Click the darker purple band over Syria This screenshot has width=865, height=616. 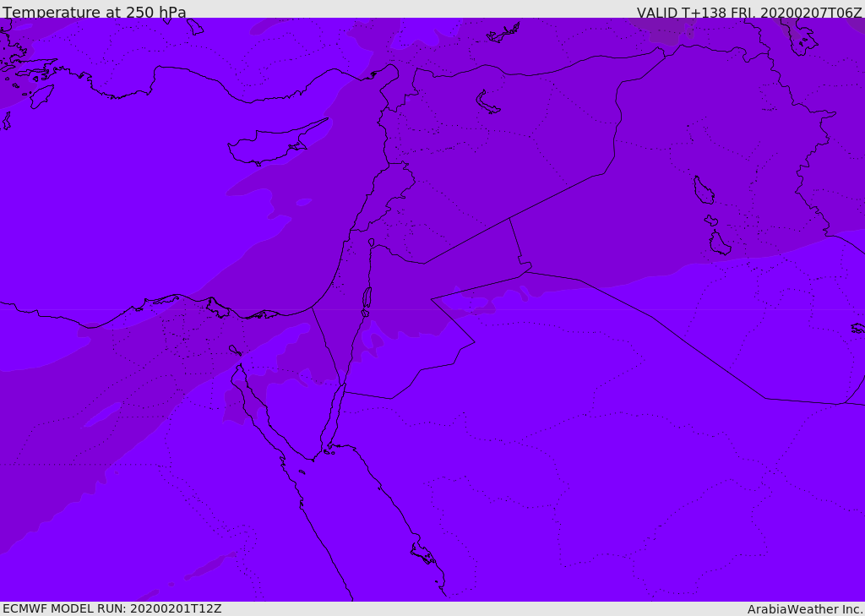[497, 166]
